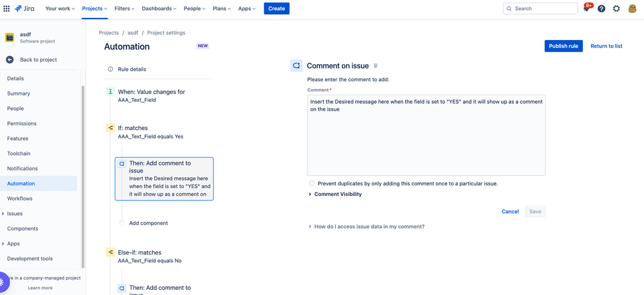Click the Projects breadcrumb link

[x=109, y=33]
